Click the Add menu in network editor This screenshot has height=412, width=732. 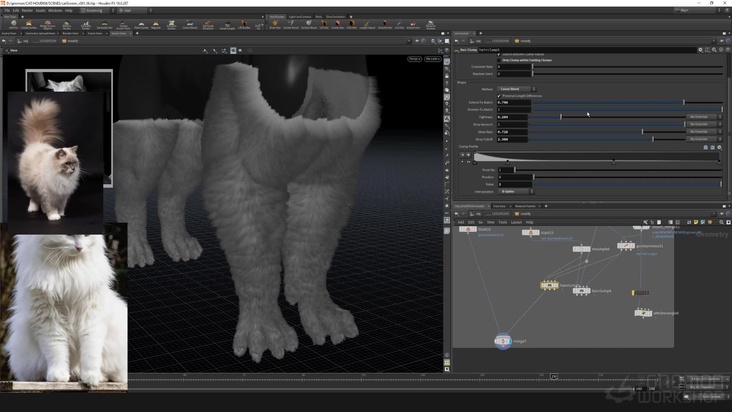tap(460, 222)
